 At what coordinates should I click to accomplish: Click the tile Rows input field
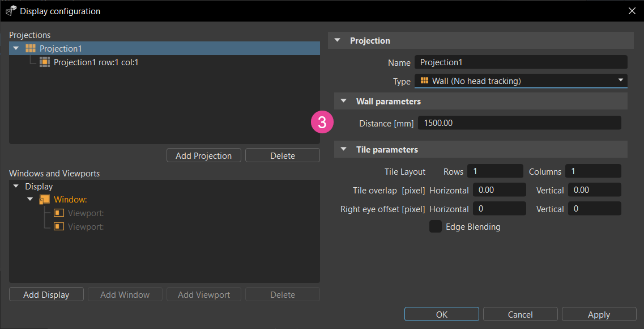(x=494, y=171)
